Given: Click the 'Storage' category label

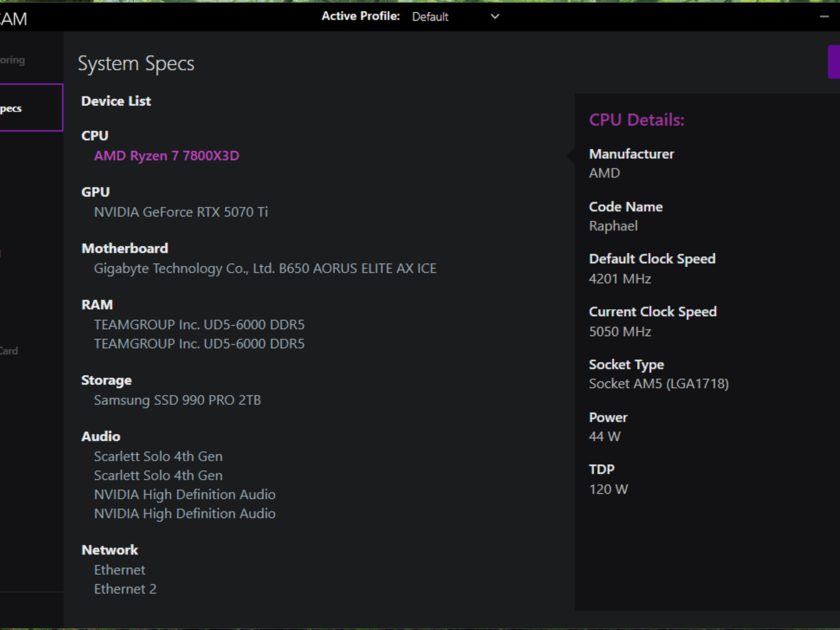Looking at the screenshot, I should click(106, 380).
